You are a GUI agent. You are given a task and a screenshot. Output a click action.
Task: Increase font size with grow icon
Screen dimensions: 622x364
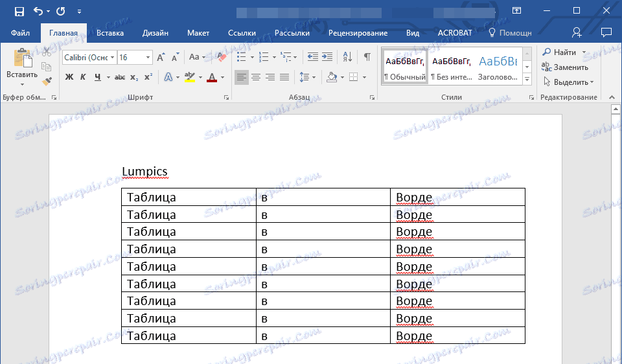161,58
